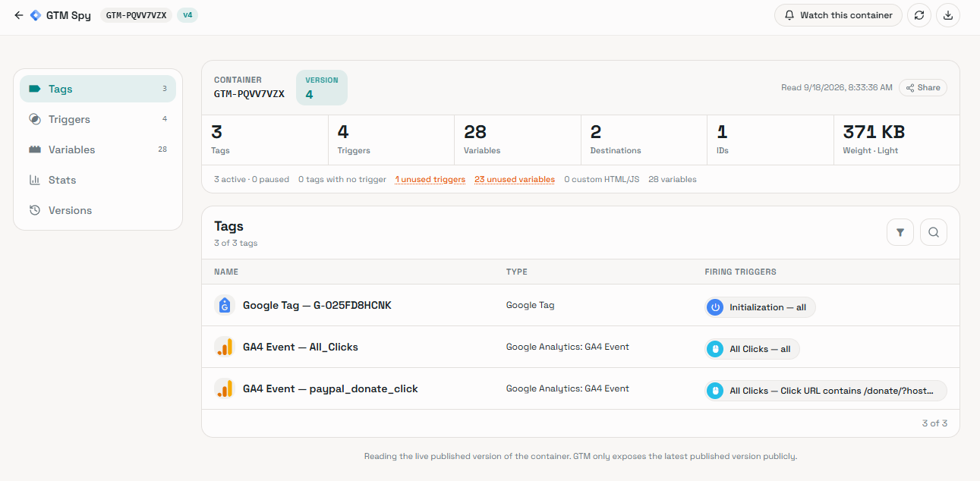Click the Versions history clock icon
This screenshot has height=481, width=980.
pyautogui.click(x=35, y=210)
